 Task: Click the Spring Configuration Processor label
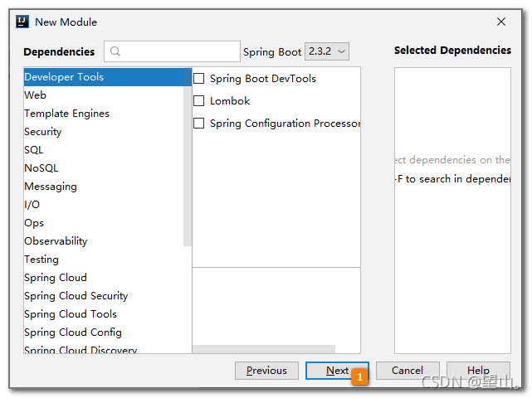285,124
